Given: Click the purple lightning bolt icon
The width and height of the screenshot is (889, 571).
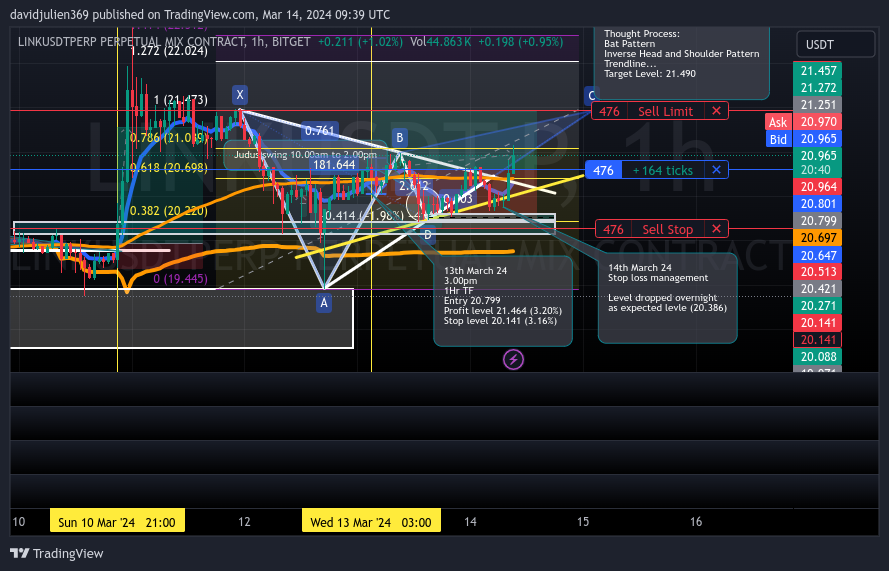Looking at the screenshot, I should pos(513,359).
